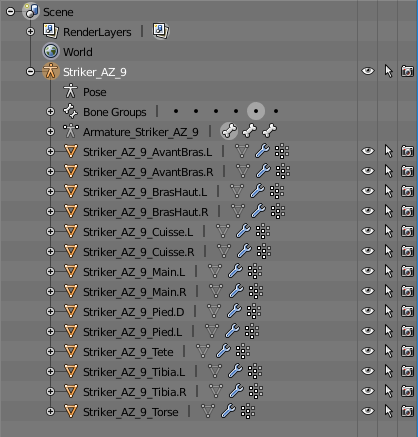418x437 pixels.
Task: Select Striker_AZ_9_Pied.D object name
Action: [134, 312]
